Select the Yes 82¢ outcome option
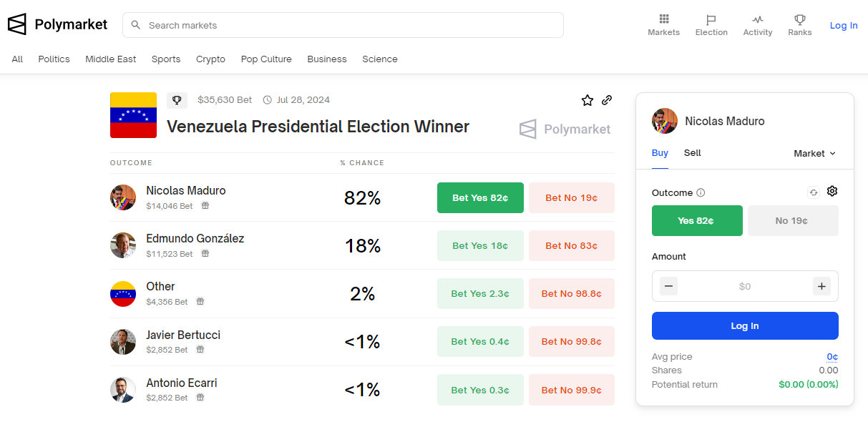Image resolution: width=868 pixels, height=432 pixels. tap(696, 220)
